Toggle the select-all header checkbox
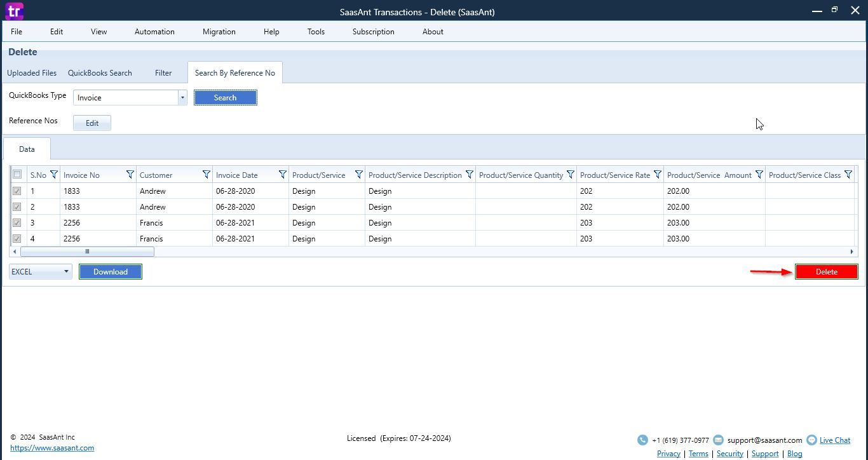This screenshot has width=868, height=460. pyautogui.click(x=17, y=175)
